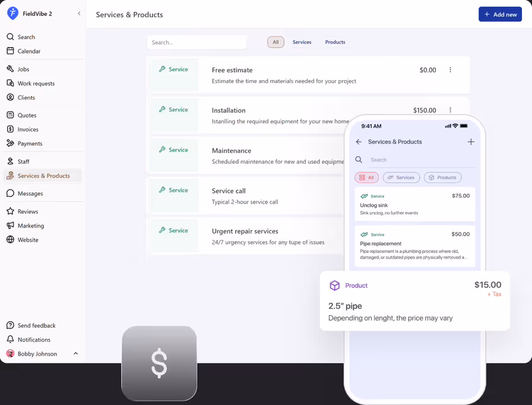Click the Messages bubble icon
532x405 pixels.
click(x=11, y=194)
